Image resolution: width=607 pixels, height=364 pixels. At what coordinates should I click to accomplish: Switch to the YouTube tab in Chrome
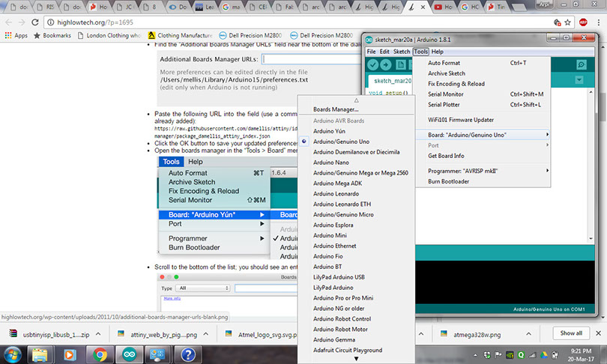pyautogui.click(x=443, y=7)
